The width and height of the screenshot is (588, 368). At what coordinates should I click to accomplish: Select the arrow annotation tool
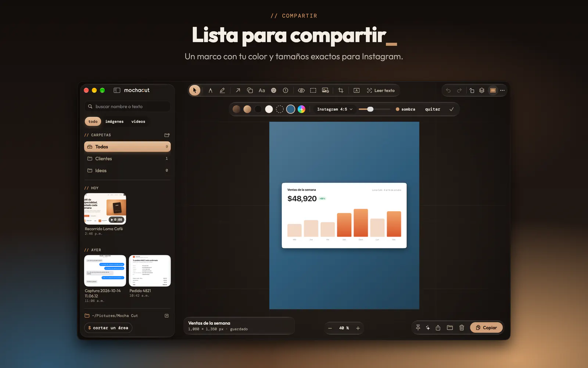click(x=238, y=90)
